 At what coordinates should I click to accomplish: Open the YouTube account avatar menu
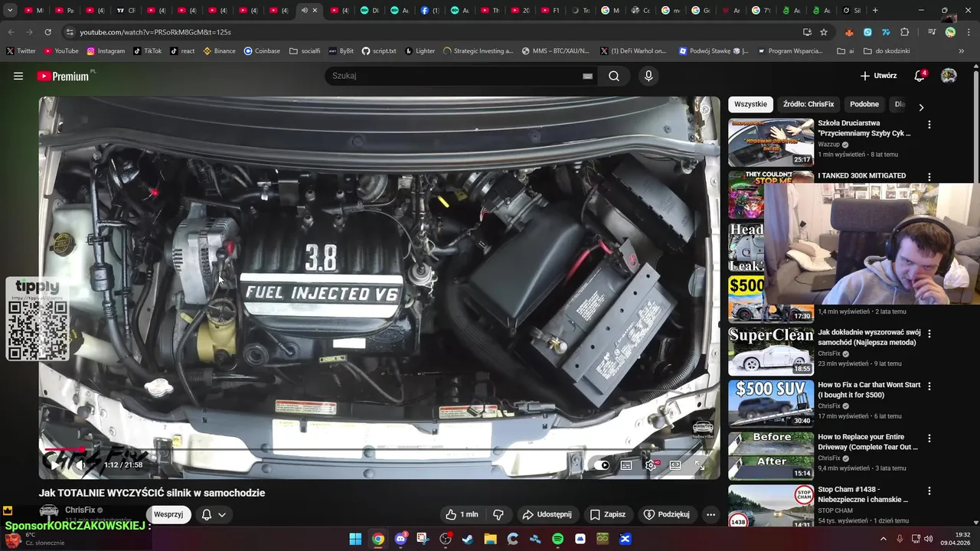pos(949,76)
